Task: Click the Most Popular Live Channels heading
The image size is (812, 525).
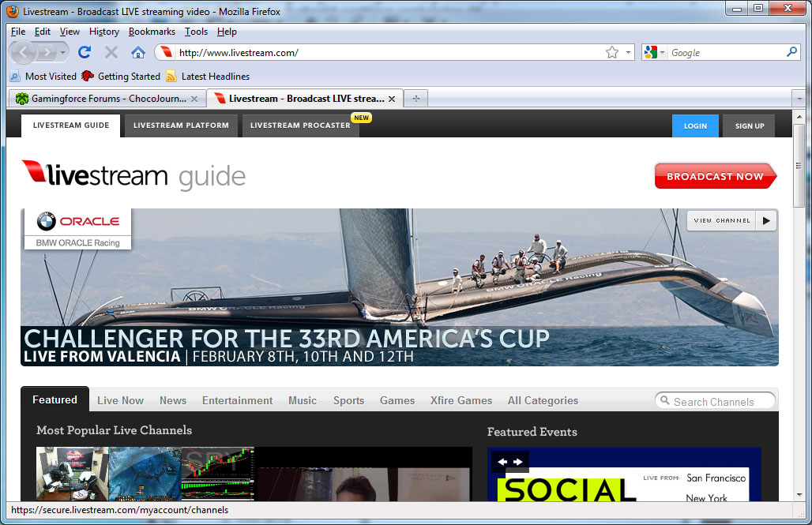Action: [114, 430]
